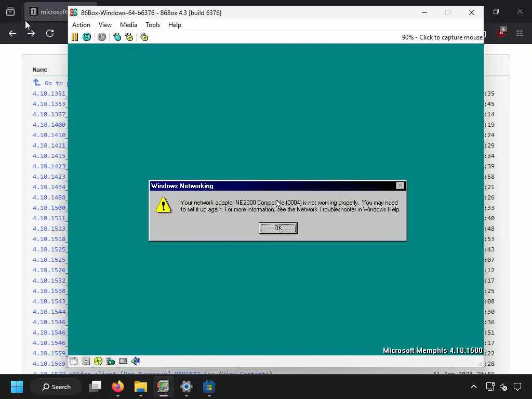Reload the browser page
Screen dimensions: 532x399
(50, 33)
